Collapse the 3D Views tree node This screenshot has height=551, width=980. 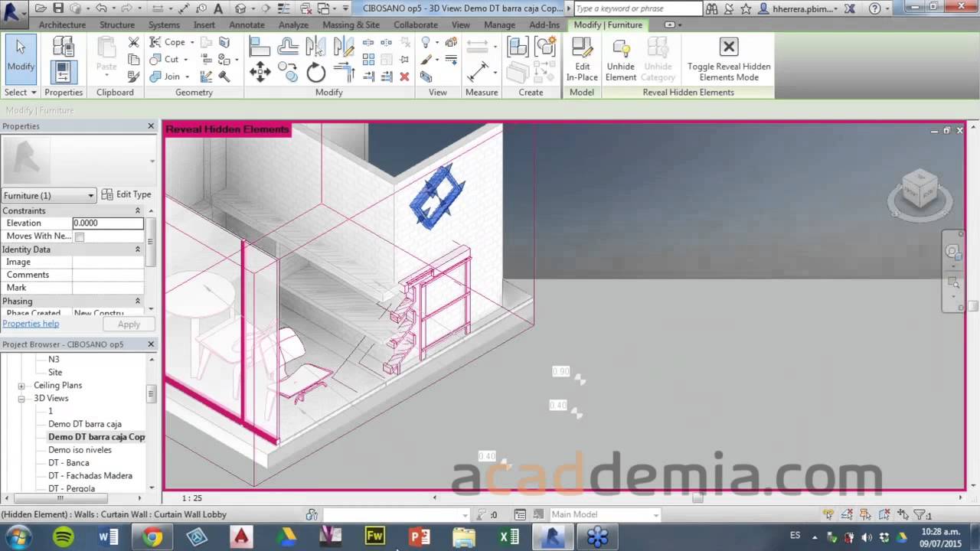21,398
